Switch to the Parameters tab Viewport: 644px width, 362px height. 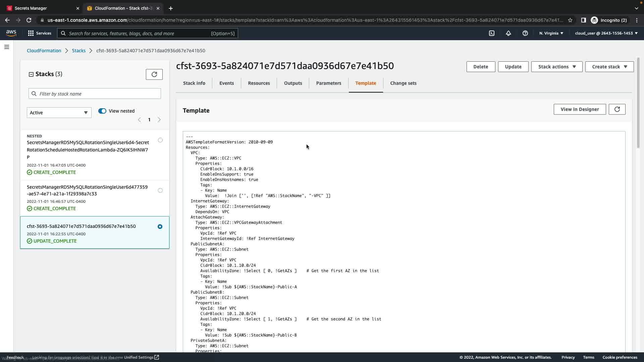pyautogui.click(x=328, y=83)
